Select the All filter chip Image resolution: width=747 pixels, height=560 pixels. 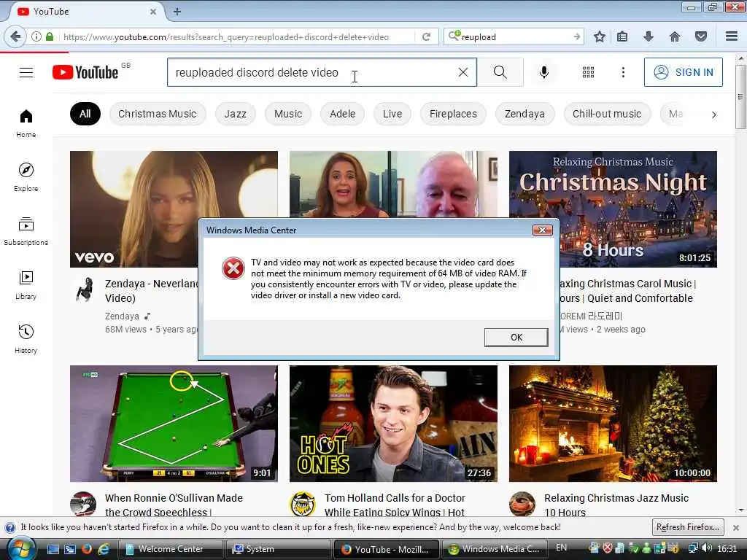click(85, 114)
